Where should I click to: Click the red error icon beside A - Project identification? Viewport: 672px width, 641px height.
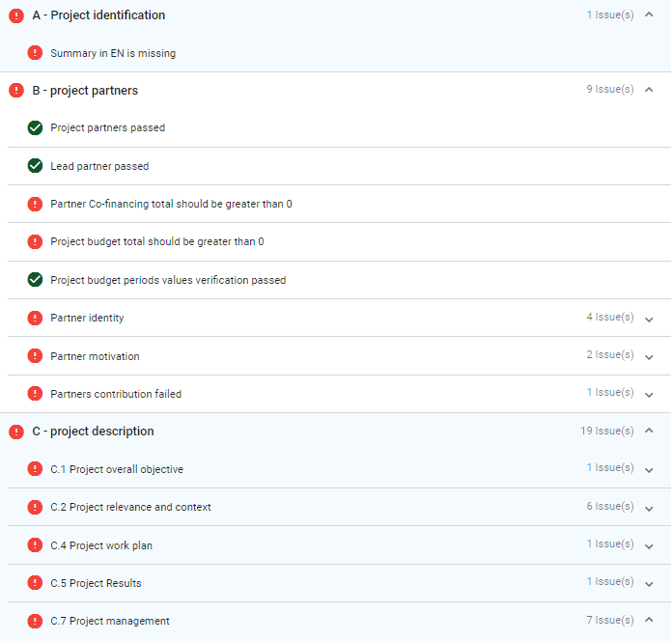16,15
